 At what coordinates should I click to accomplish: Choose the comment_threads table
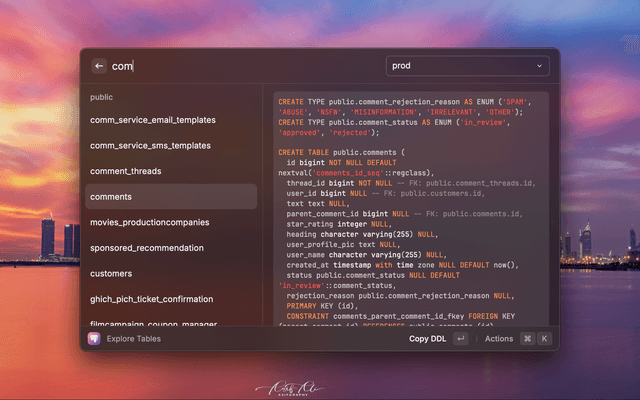(126, 171)
